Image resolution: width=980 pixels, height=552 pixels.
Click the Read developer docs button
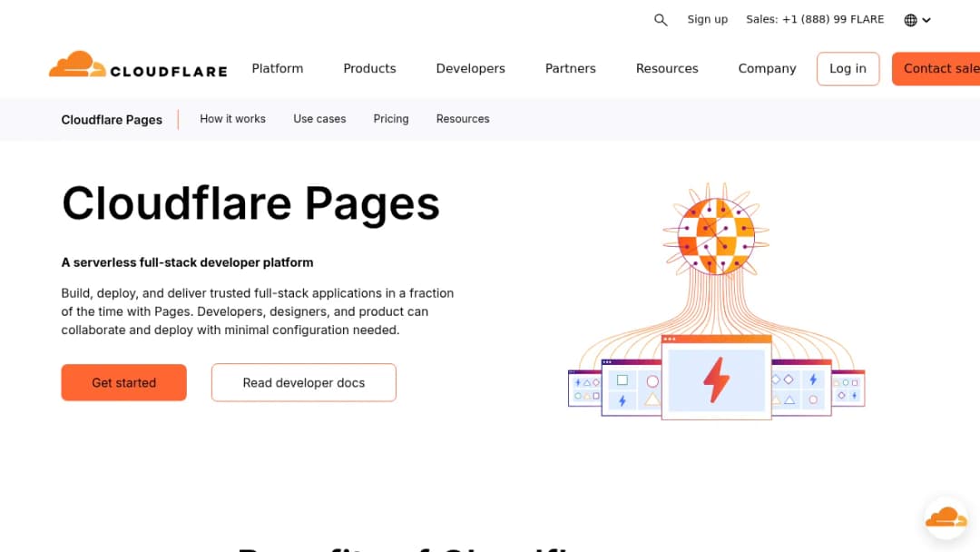tap(304, 382)
